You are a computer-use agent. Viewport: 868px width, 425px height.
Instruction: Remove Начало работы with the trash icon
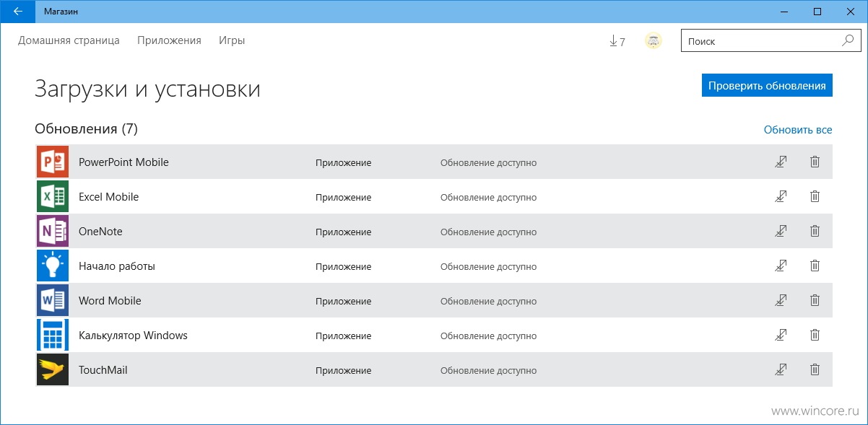(x=815, y=266)
